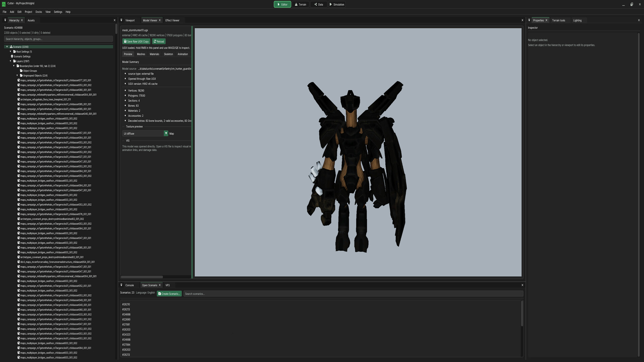Select the childasset076_001_001 object row

coord(56,214)
